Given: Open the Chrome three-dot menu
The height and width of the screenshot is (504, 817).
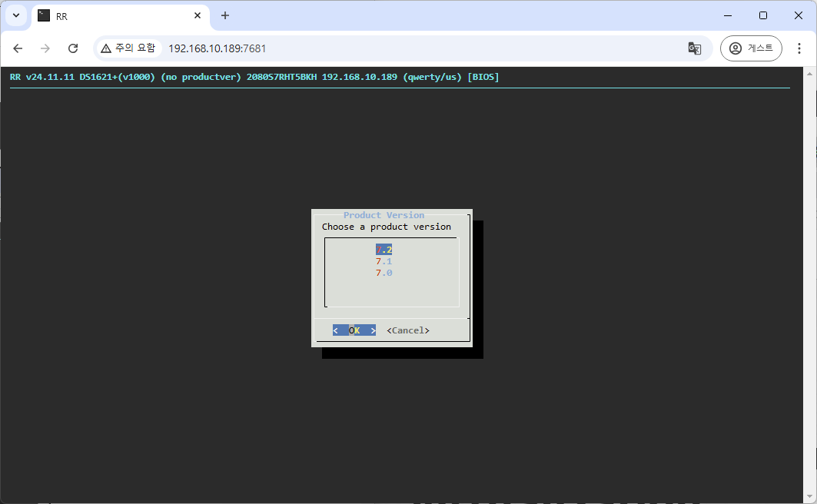Looking at the screenshot, I should click(799, 48).
